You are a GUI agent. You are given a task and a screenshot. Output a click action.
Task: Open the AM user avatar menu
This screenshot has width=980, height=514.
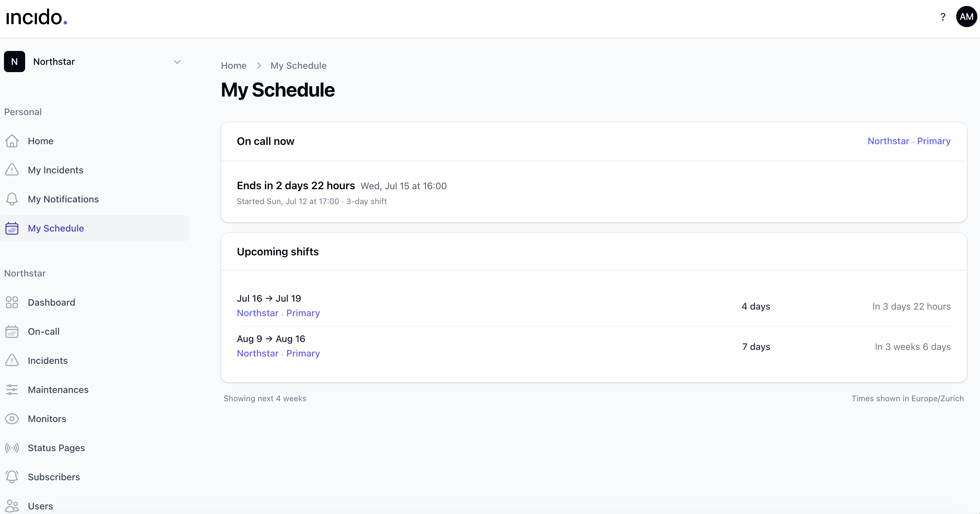pos(966,17)
